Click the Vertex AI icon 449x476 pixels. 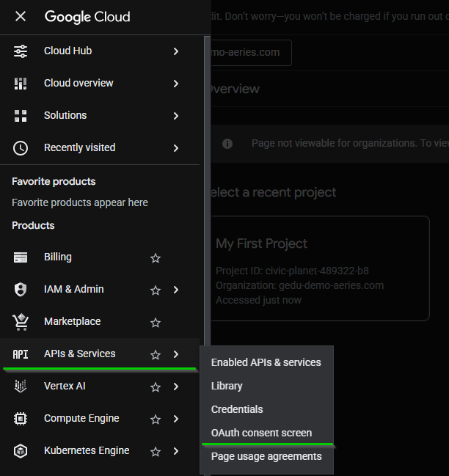(21, 386)
